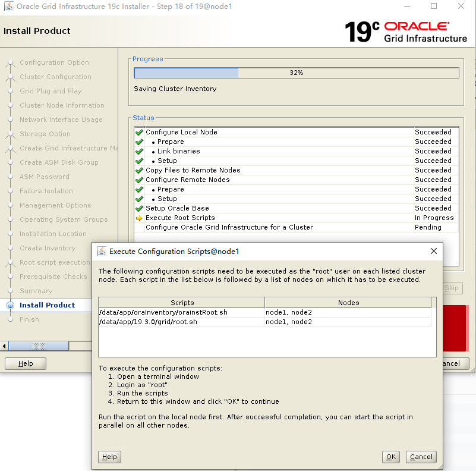Click the Scripts column header
Viewport: 476px width, 471px height.
[x=182, y=303]
